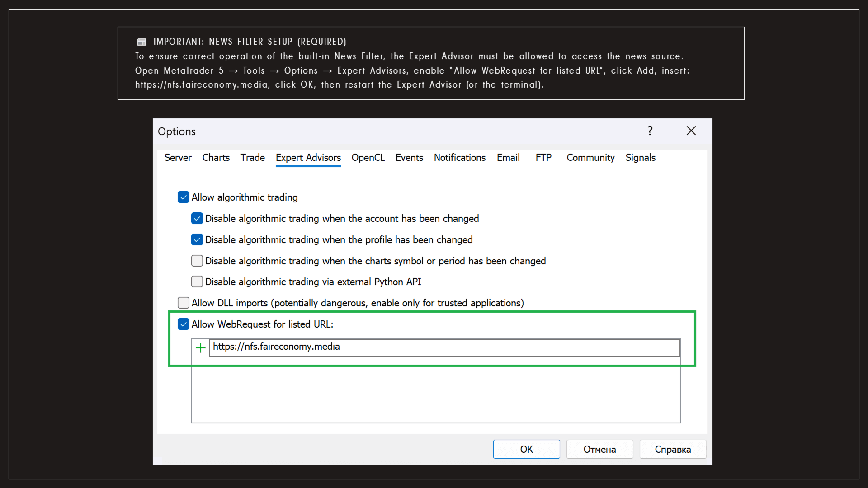Toggle Allow algorithmic trading checkbox

pos(184,197)
